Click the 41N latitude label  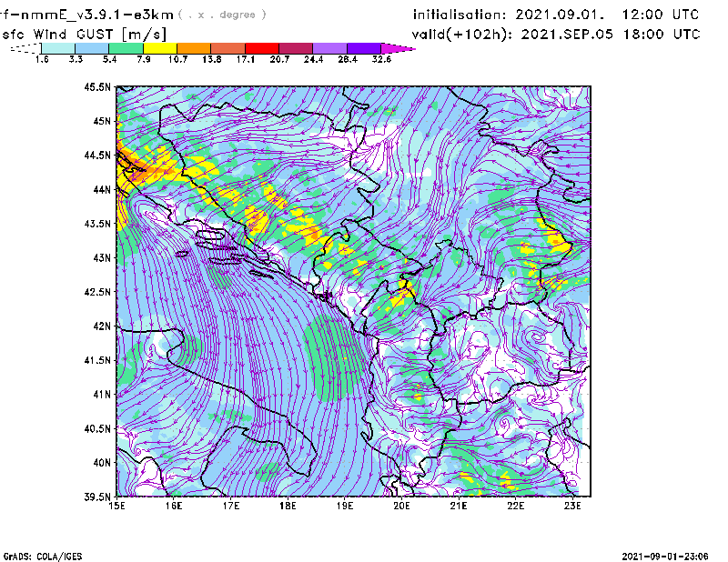(102, 395)
